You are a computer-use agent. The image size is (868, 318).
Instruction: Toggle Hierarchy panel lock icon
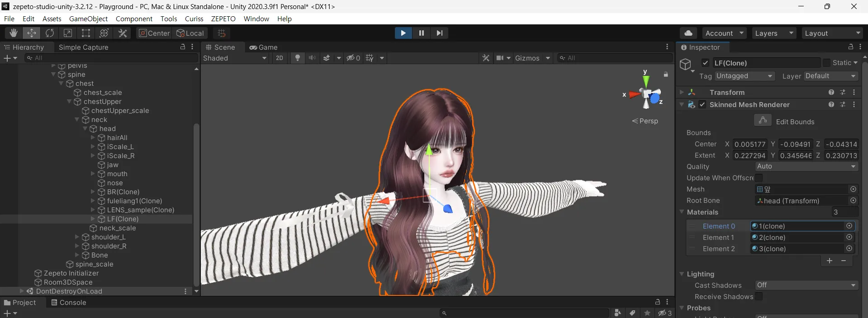183,47
